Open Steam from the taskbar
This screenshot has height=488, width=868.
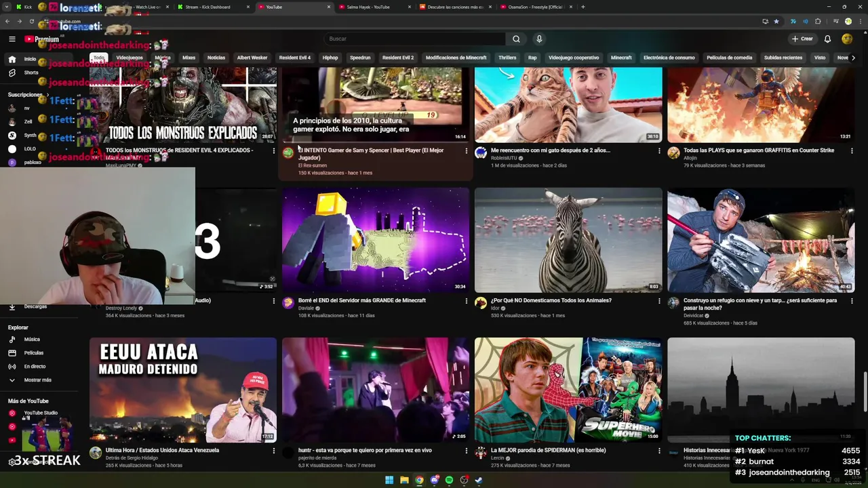(x=479, y=480)
